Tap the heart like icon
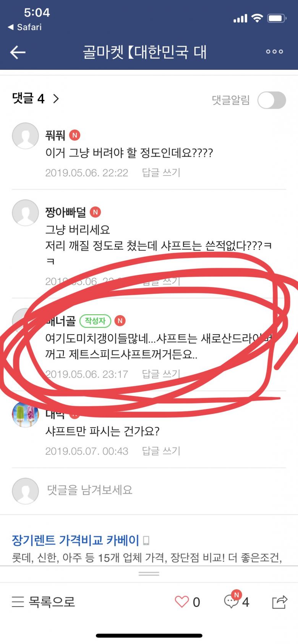The width and height of the screenshot is (298, 644). pyautogui.click(x=181, y=602)
